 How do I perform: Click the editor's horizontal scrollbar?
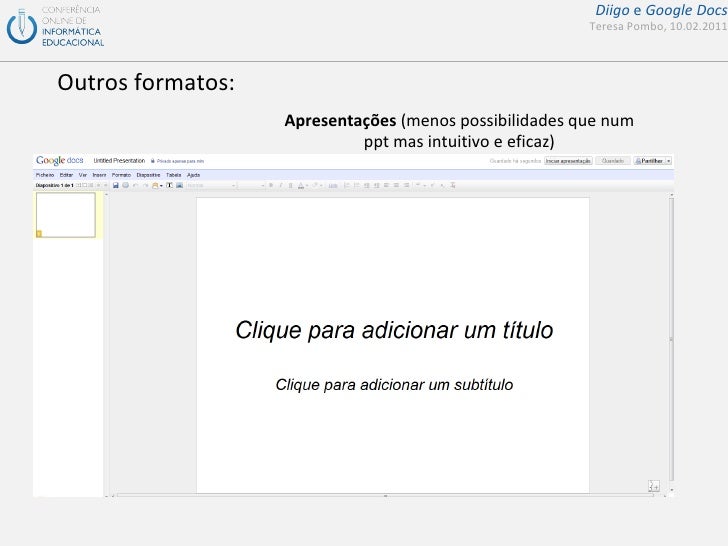pos(385,496)
